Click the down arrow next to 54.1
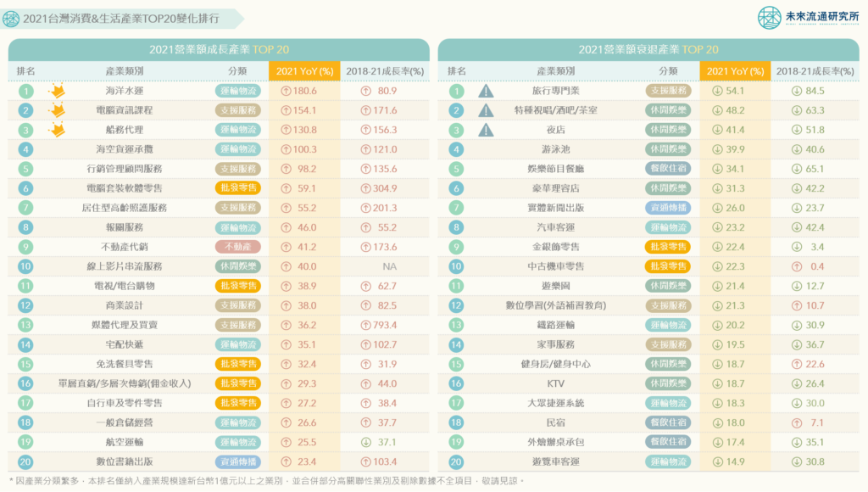868x492 pixels. tap(717, 91)
